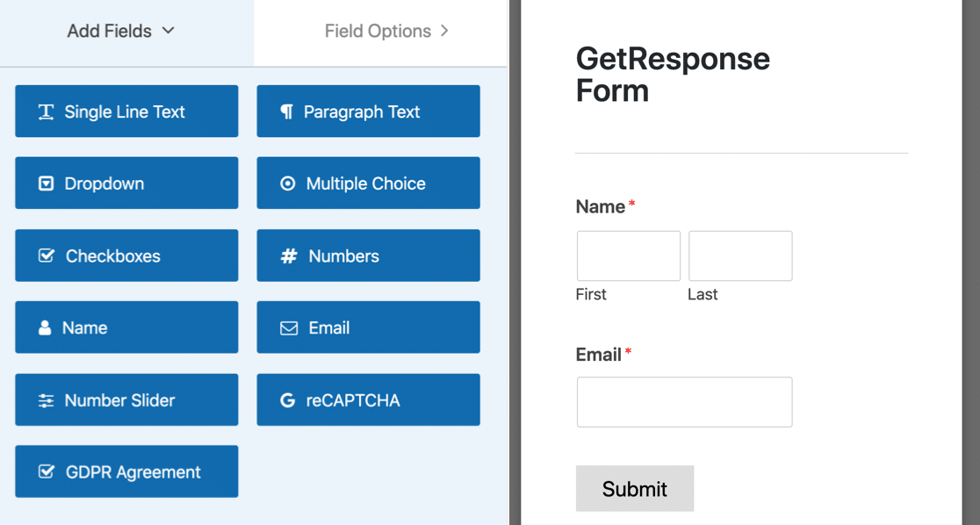This screenshot has height=525, width=980.
Task: Click the Name field person icon
Action: pyautogui.click(x=45, y=328)
